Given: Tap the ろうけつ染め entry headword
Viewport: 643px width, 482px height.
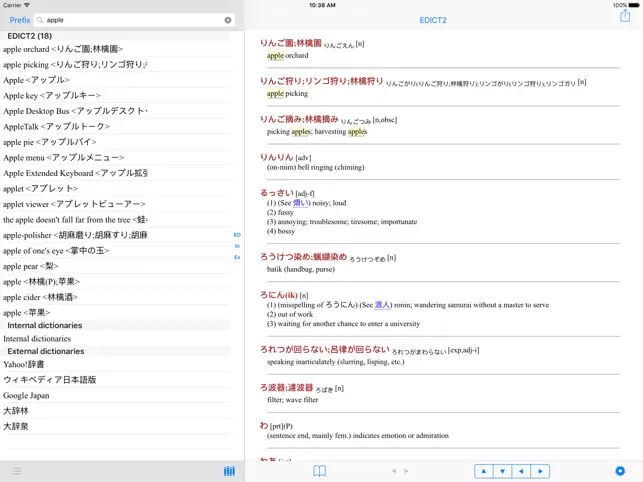Looking at the screenshot, I should point(303,257).
